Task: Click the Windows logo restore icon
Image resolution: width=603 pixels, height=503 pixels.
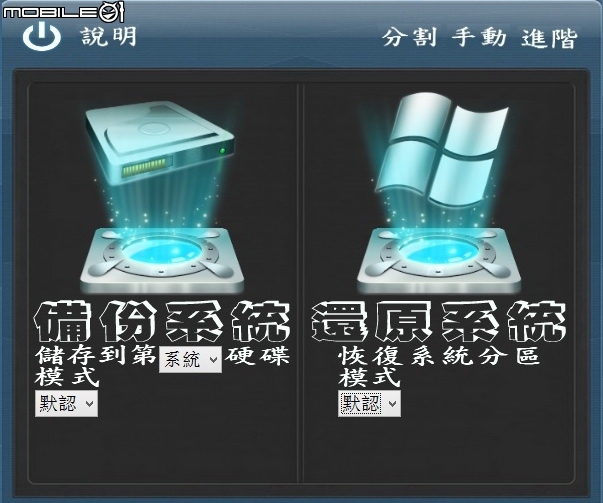Action: pos(442,150)
